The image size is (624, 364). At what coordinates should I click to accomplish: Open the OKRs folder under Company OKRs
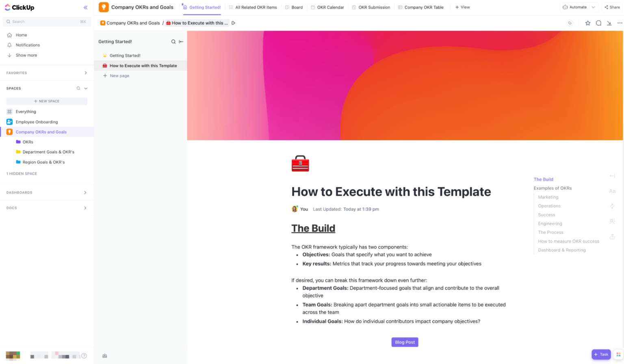coord(28,142)
